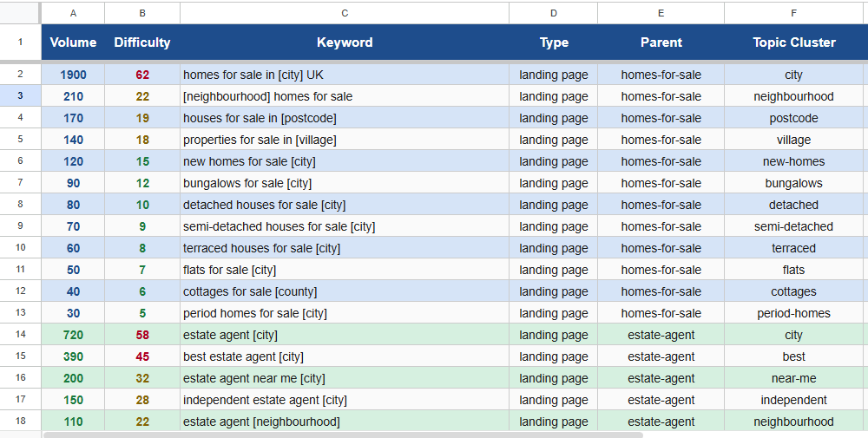
Task: Select row 3 header
Action: click(x=20, y=95)
